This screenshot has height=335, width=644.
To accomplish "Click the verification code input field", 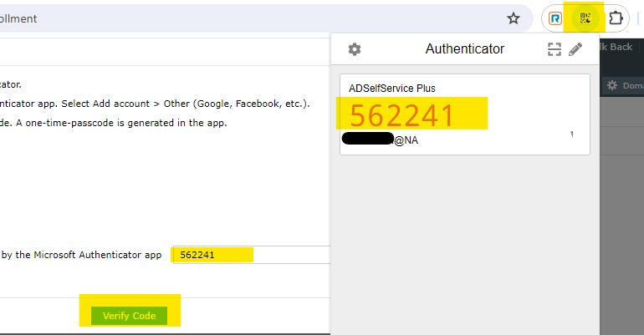I will 252,255.
